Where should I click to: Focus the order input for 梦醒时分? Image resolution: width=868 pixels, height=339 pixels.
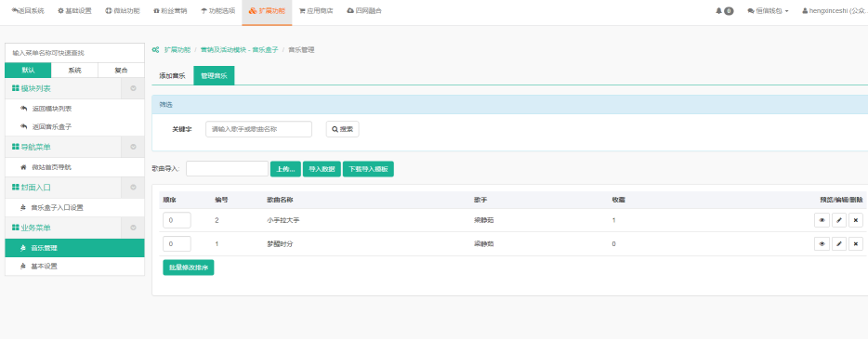click(x=177, y=244)
